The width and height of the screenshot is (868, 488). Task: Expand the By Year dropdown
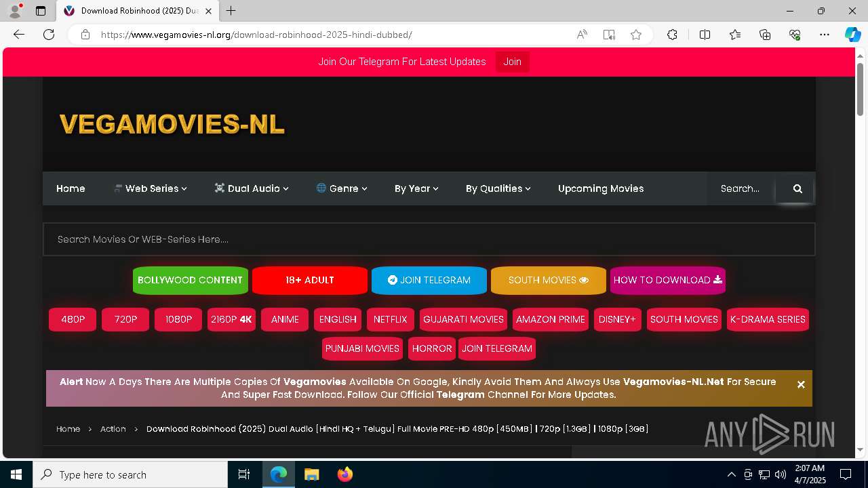point(416,188)
